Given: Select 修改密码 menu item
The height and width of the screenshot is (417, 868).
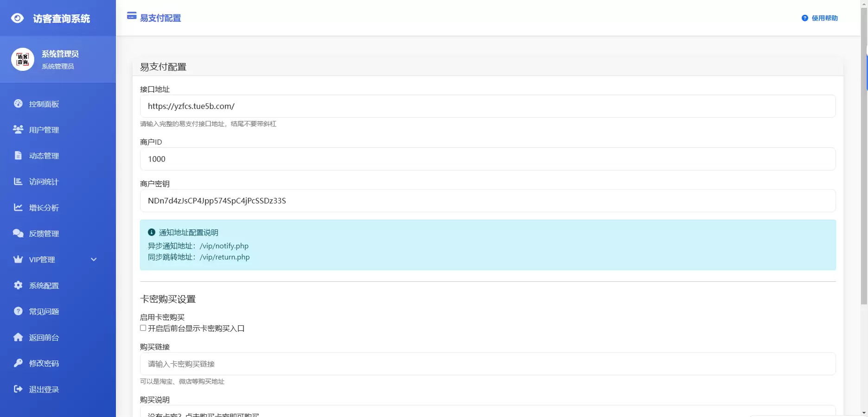Looking at the screenshot, I should click(x=58, y=363).
